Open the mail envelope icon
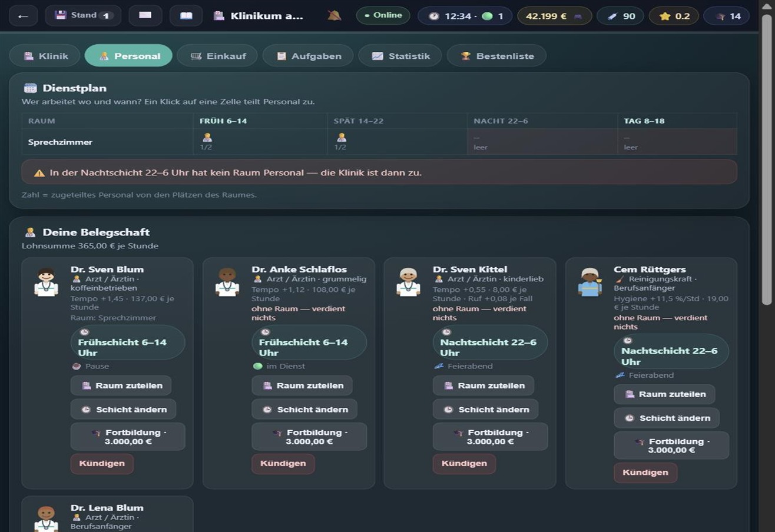The width and height of the screenshot is (775, 532). click(145, 16)
